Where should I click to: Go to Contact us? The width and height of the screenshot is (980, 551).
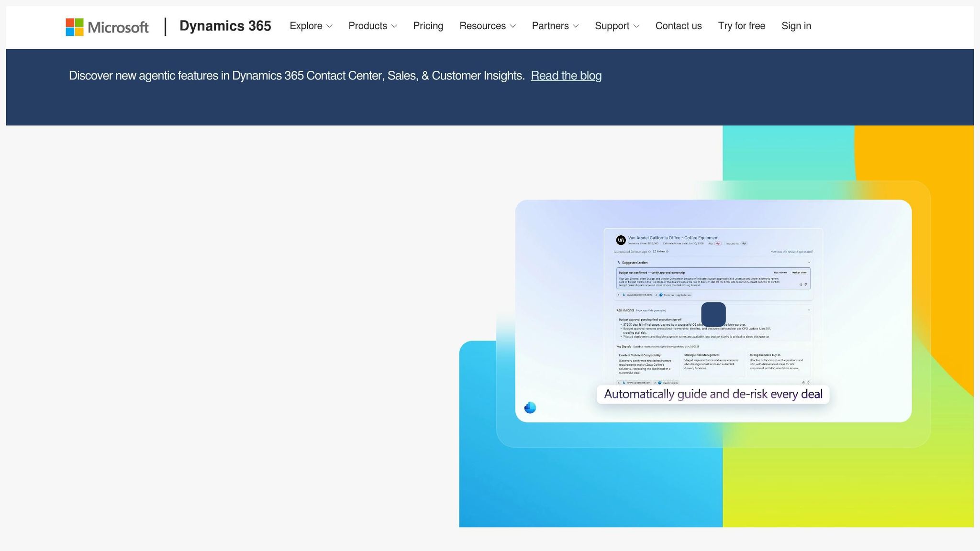[x=679, y=26]
